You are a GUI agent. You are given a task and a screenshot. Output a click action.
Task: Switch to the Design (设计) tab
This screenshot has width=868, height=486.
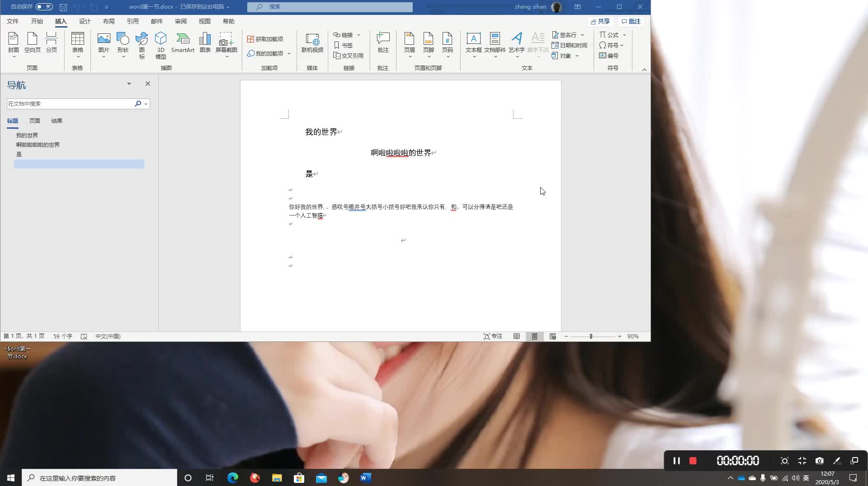coord(85,21)
